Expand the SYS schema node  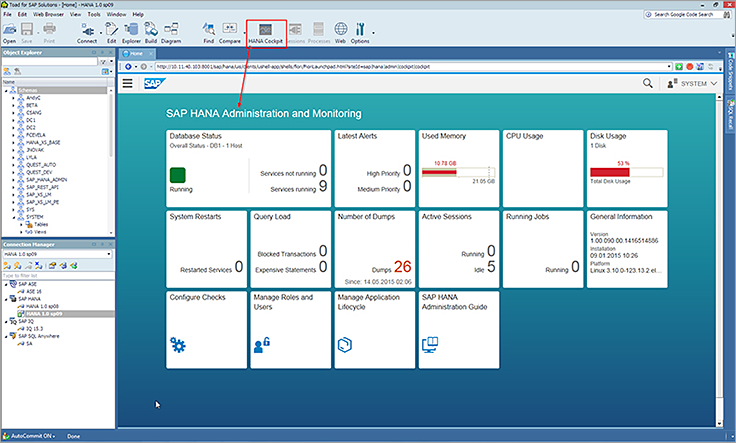(x=14, y=210)
